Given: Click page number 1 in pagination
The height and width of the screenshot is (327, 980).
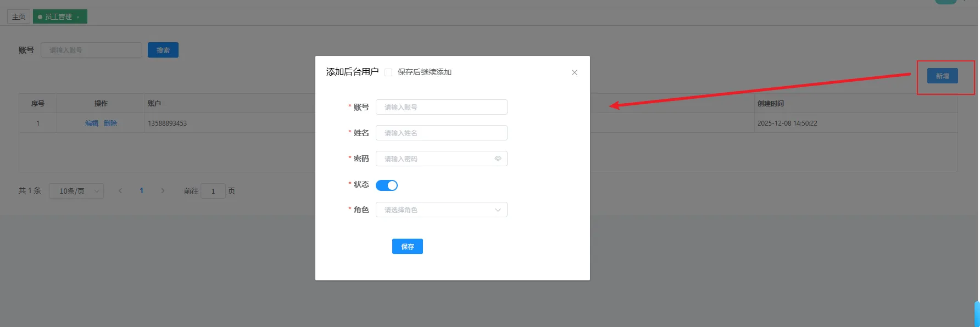Looking at the screenshot, I should point(141,191).
